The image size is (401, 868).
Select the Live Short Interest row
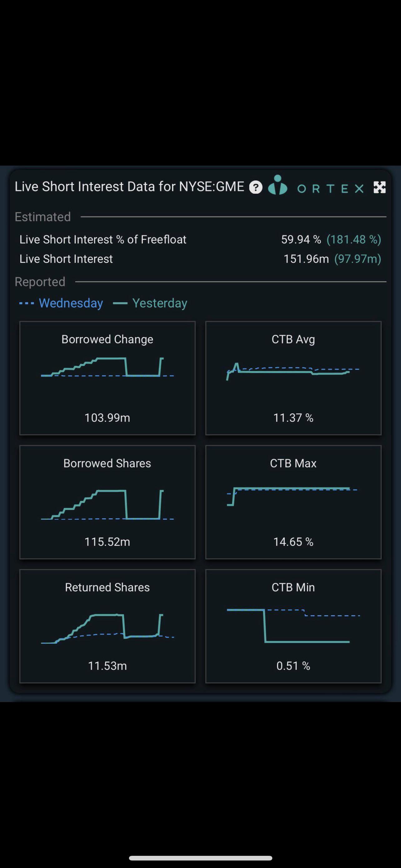[66, 259]
